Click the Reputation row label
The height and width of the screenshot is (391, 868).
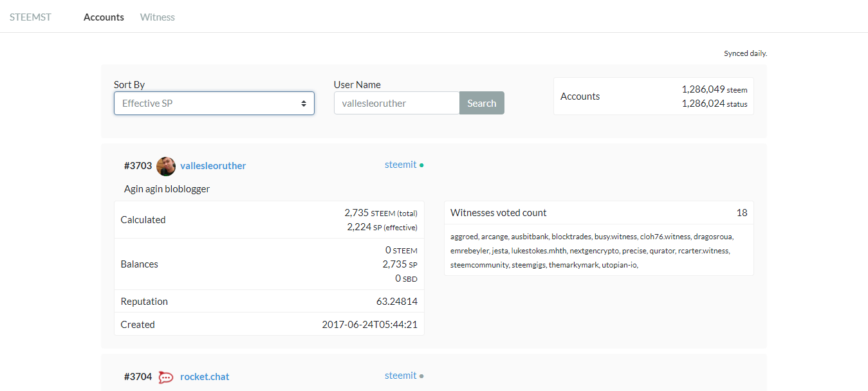144,302
